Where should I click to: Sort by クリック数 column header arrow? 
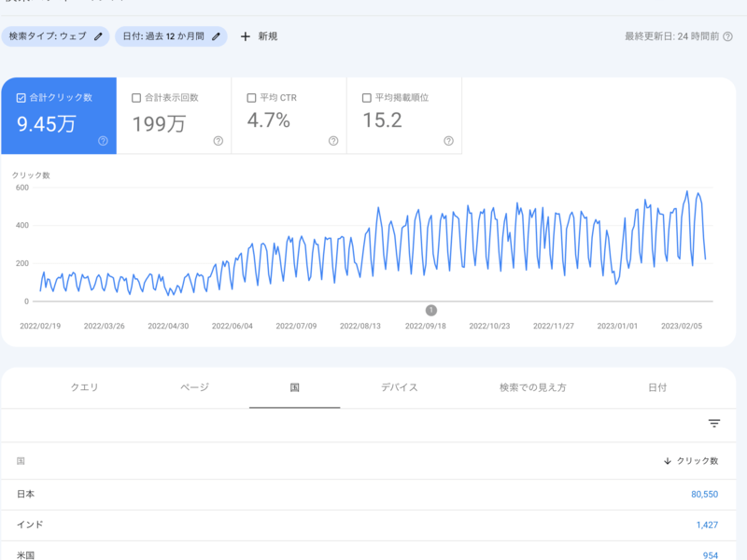click(668, 461)
